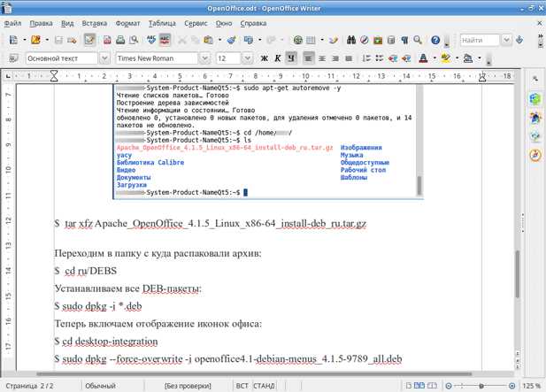Toggle bulleted list
The height and width of the screenshot is (392, 546).
(x=380, y=58)
